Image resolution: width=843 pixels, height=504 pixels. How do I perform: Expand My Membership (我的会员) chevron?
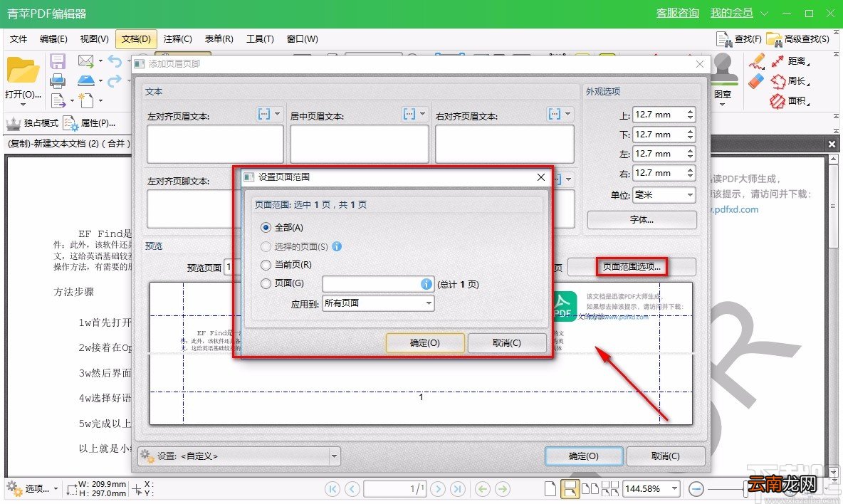[764, 14]
